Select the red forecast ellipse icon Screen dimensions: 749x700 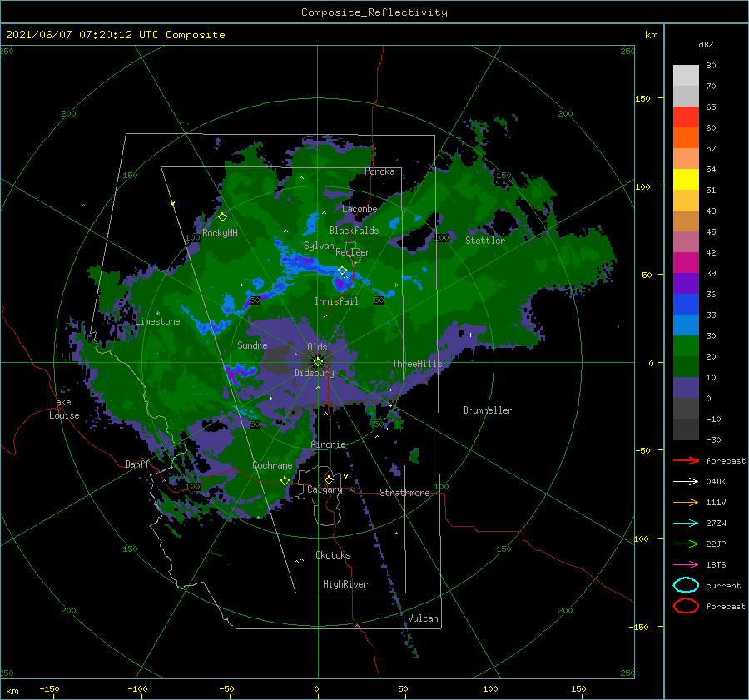point(686,606)
